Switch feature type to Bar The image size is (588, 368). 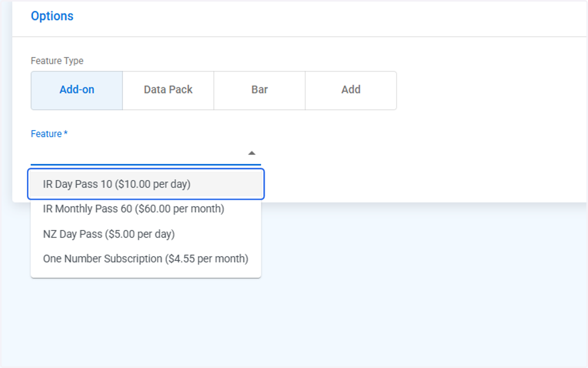click(x=260, y=90)
